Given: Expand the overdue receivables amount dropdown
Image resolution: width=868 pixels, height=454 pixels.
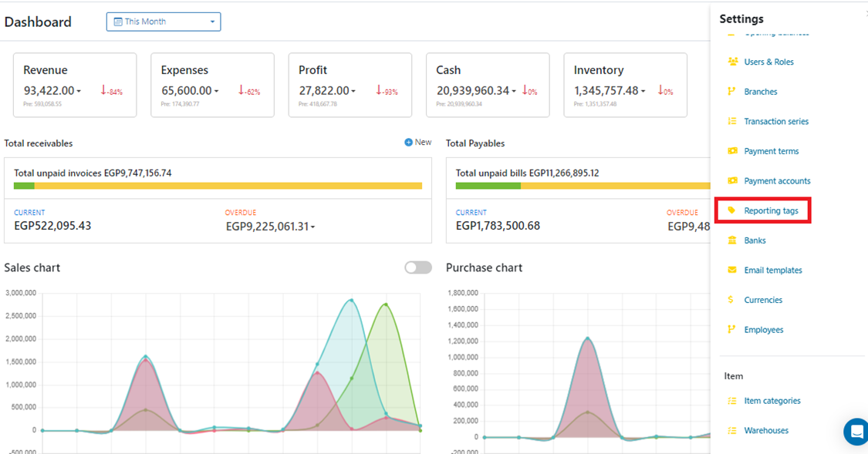Looking at the screenshot, I should 313,227.
